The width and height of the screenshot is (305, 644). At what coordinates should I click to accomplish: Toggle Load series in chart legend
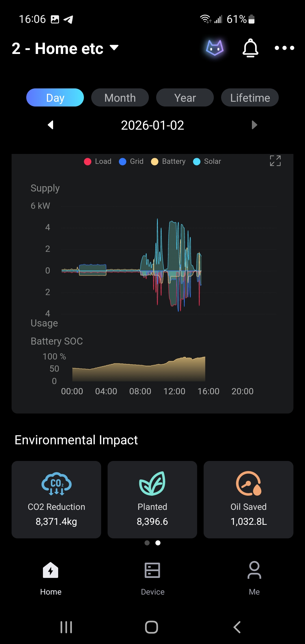pyautogui.click(x=98, y=162)
